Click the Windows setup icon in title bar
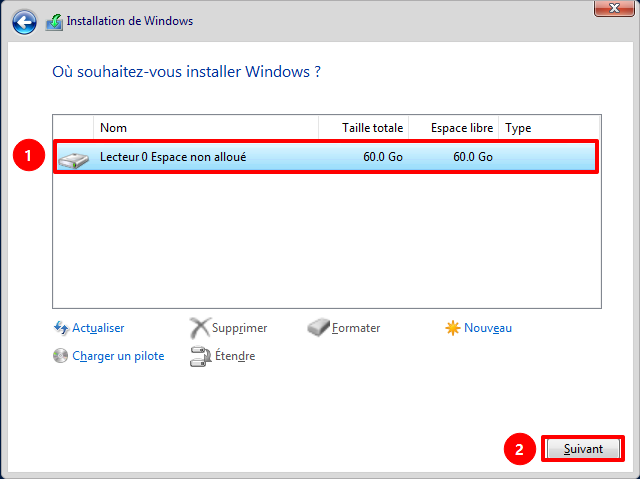This screenshot has height=479, width=640. 55,21
